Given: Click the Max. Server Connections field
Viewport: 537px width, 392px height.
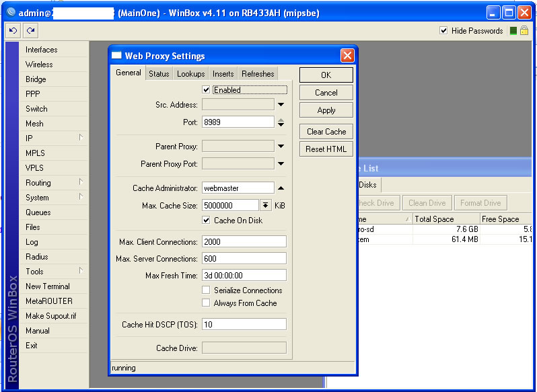Looking at the screenshot, I should pyautogui.click(x=244, y=258).
